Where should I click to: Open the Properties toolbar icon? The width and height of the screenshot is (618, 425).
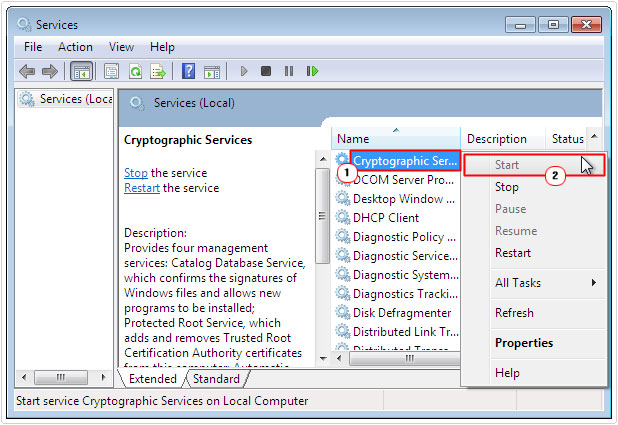(x=112, y=71)
